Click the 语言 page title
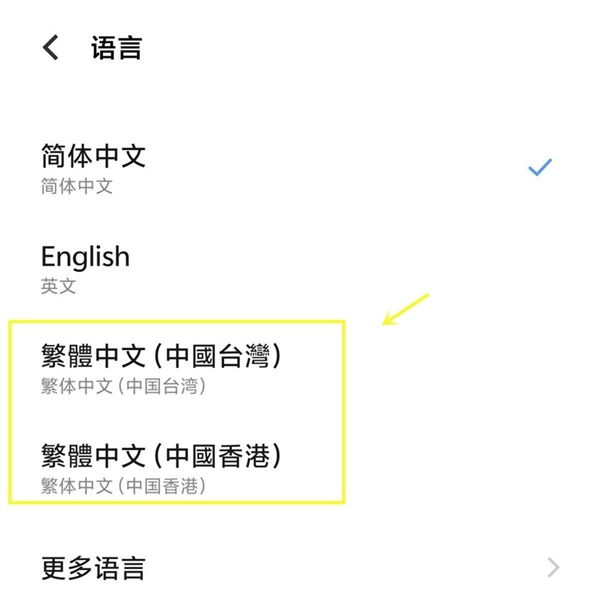 117,48
